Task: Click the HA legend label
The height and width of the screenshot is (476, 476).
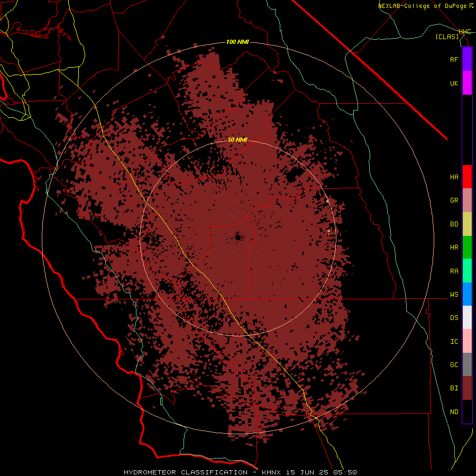Action: coord(454,177)
